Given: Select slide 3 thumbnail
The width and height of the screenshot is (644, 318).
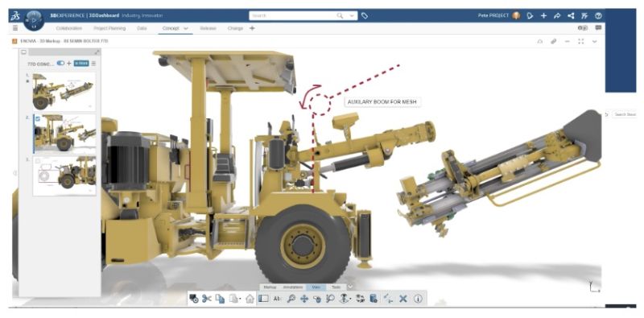Looking at the screenshot, I should [x=64, y=176].
